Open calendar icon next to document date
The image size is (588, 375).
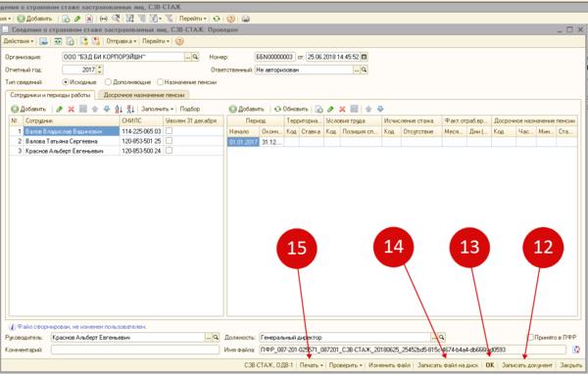click(364, 57)
